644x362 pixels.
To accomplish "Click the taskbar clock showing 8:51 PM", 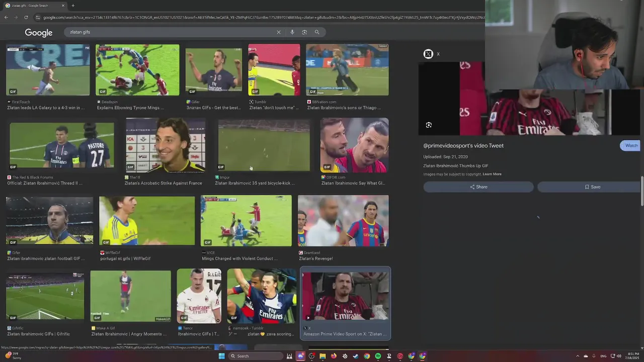I will (632, 356).
